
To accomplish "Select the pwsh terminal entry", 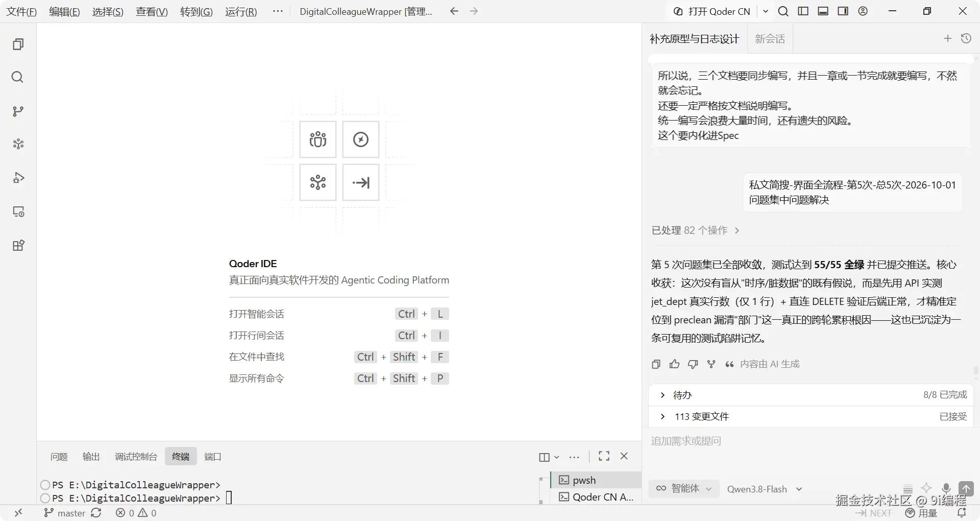I will (596, 480).
